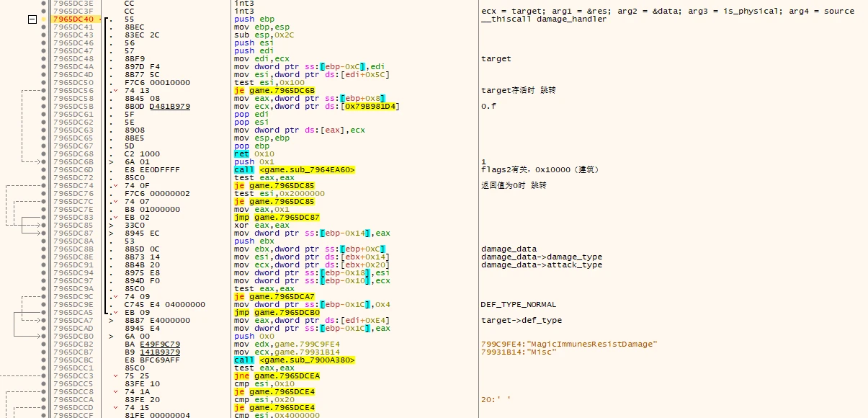Click the call to game.sub_7900A380

(x=294, y=360)
